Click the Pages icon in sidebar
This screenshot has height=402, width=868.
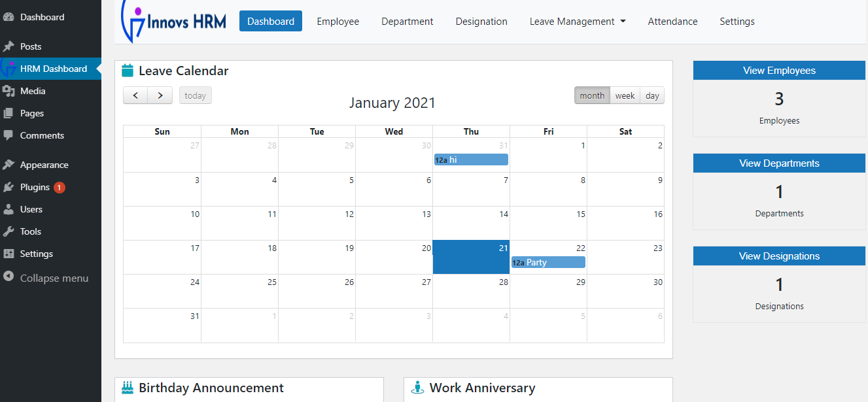tap(9, 113)
